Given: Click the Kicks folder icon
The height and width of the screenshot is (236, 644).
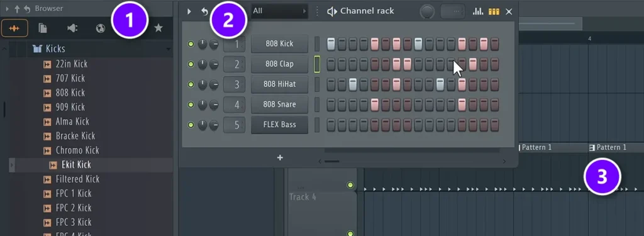Looking at the screenshot, I should pos(37,49).
